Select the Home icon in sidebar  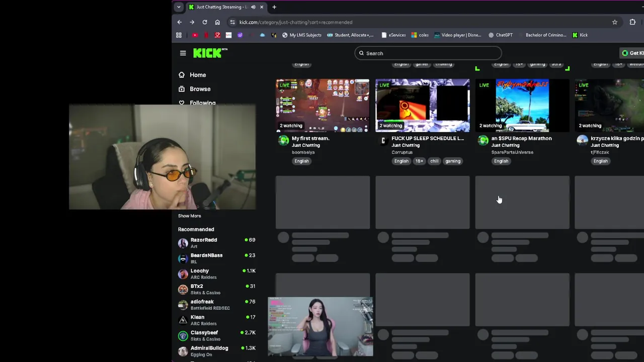coord(182,75)
